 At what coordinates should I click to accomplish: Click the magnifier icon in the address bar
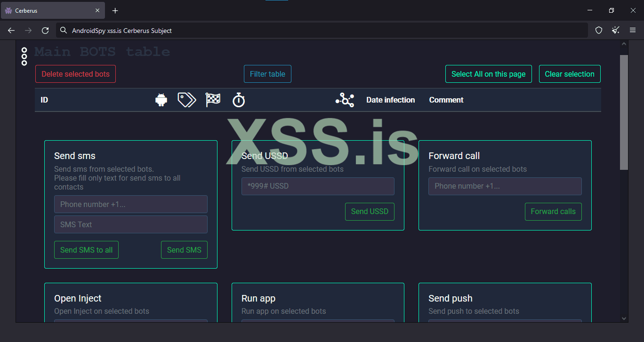[x=64, y=31]
